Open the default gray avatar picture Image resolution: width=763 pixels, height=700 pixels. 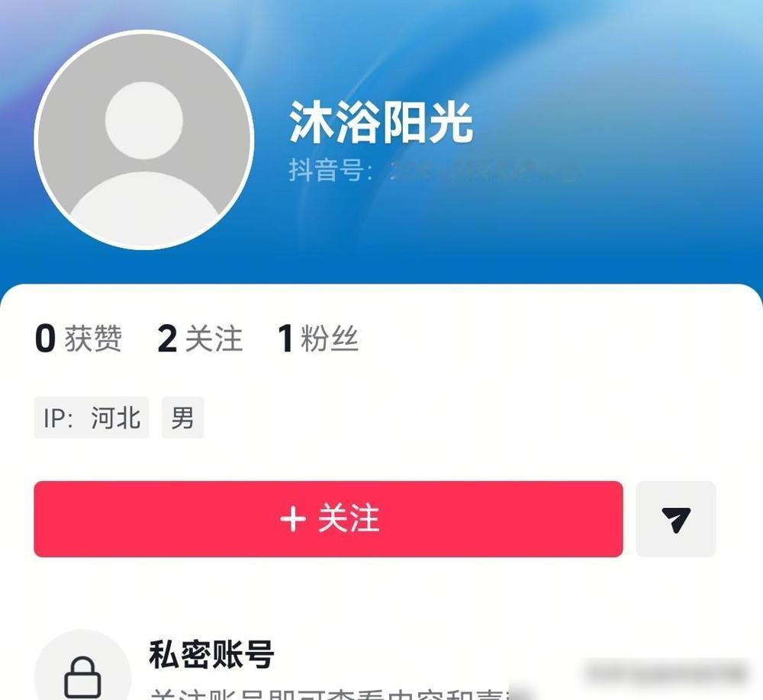coord(144,140)
